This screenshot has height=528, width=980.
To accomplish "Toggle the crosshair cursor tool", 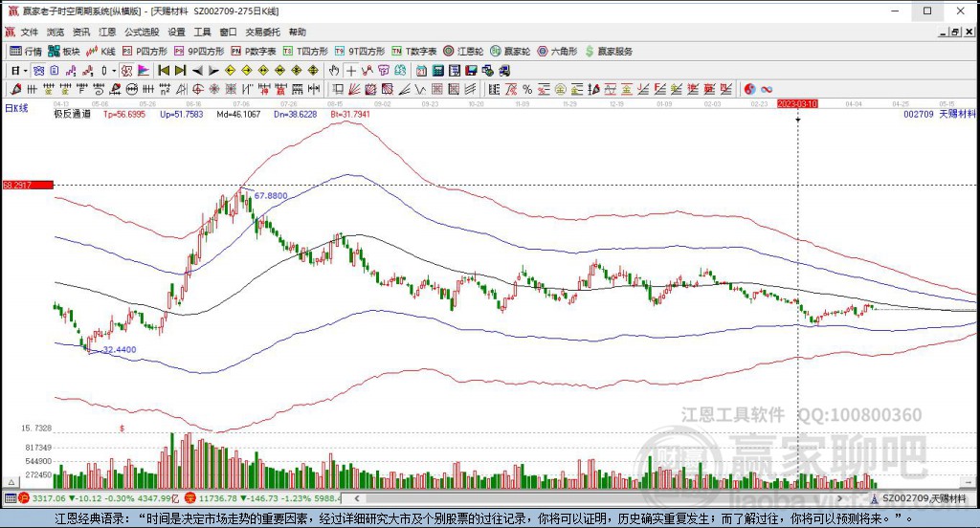I will (351, 71).
